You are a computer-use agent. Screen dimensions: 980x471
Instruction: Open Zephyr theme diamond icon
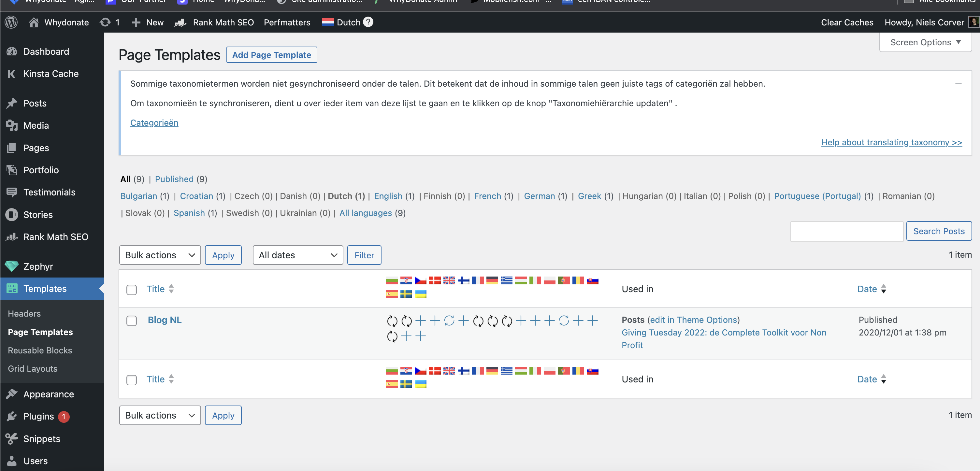coord(12,266)
